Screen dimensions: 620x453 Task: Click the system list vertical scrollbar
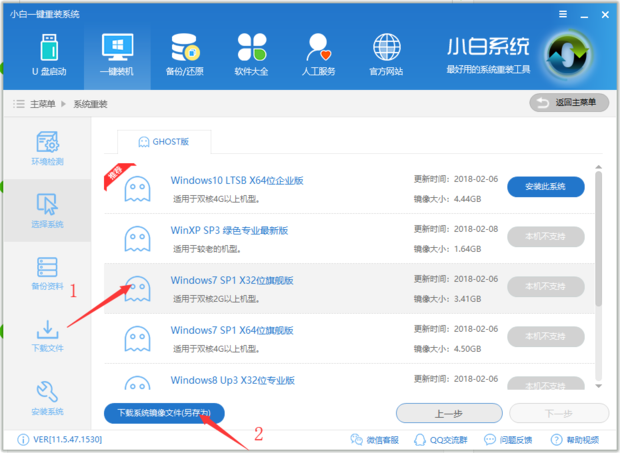(599, 240)
